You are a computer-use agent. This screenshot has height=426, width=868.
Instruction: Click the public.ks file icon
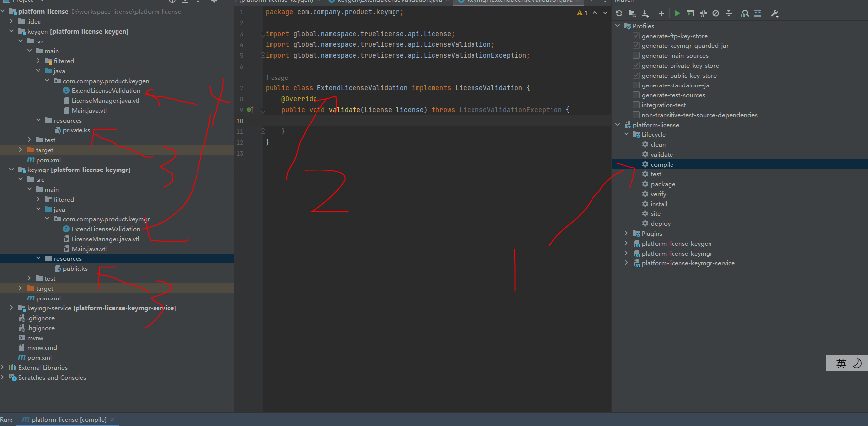click(x=58, y=268)
